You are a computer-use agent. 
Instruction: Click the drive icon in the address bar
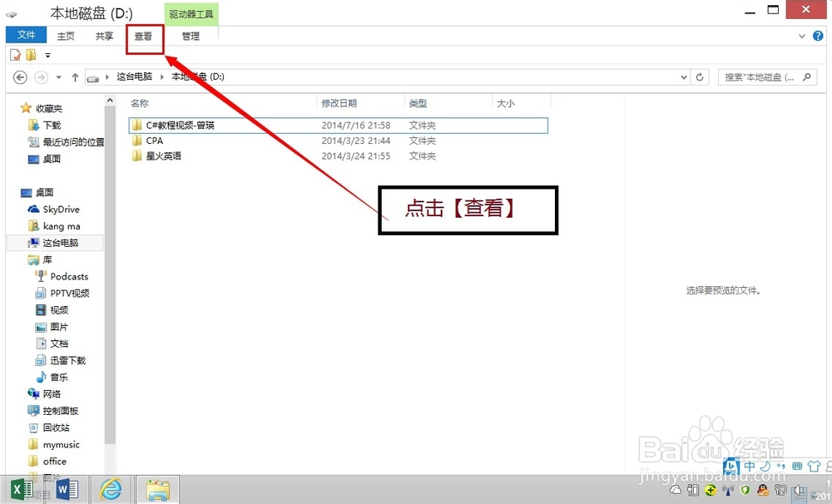point(93,78)
